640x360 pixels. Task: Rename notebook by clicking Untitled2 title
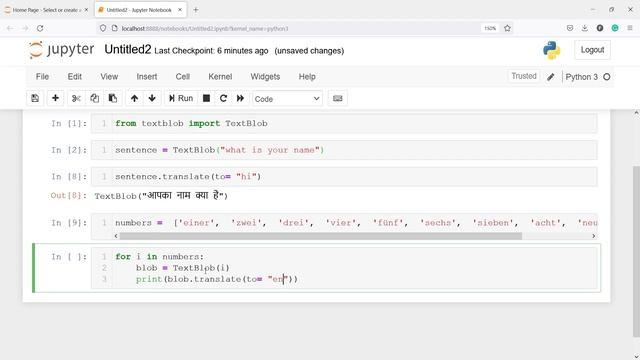128,49
